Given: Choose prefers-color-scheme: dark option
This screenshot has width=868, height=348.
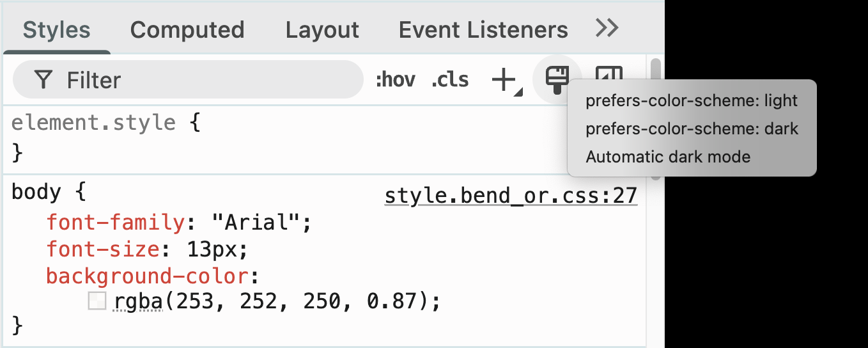Looking at the screenshot, I should (692, 129).
